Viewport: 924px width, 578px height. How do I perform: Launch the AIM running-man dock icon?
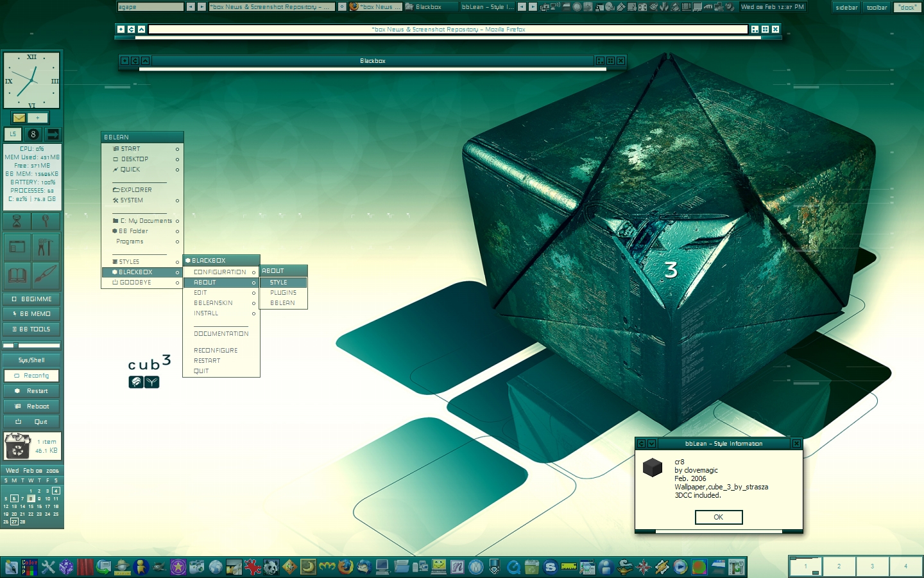point(141,567)
